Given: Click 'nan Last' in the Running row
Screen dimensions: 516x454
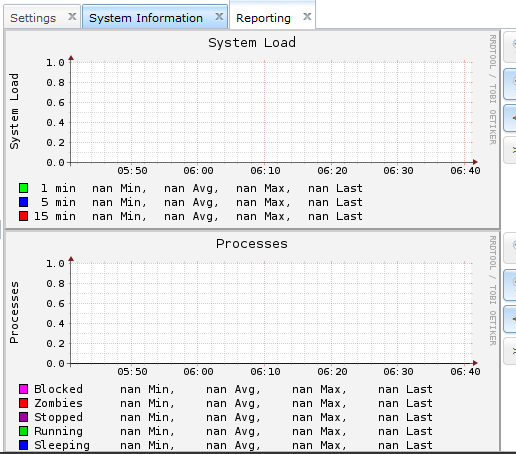Looking at the screenshot, I should [405, 431].
